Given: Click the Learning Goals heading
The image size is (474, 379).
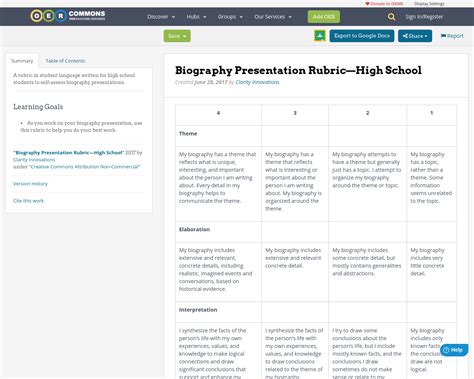Looking at the screenshot, I should [38, 107].
